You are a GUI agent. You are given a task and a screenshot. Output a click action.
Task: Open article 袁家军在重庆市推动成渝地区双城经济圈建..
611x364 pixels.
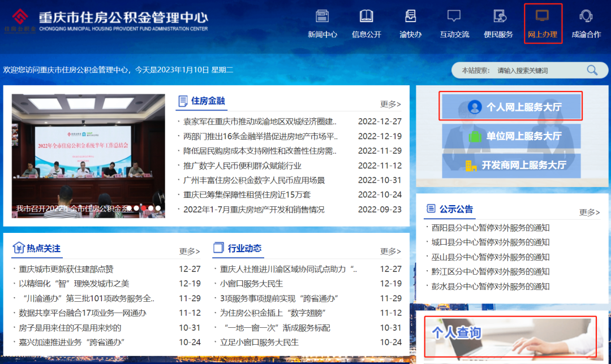click(260, 122)
